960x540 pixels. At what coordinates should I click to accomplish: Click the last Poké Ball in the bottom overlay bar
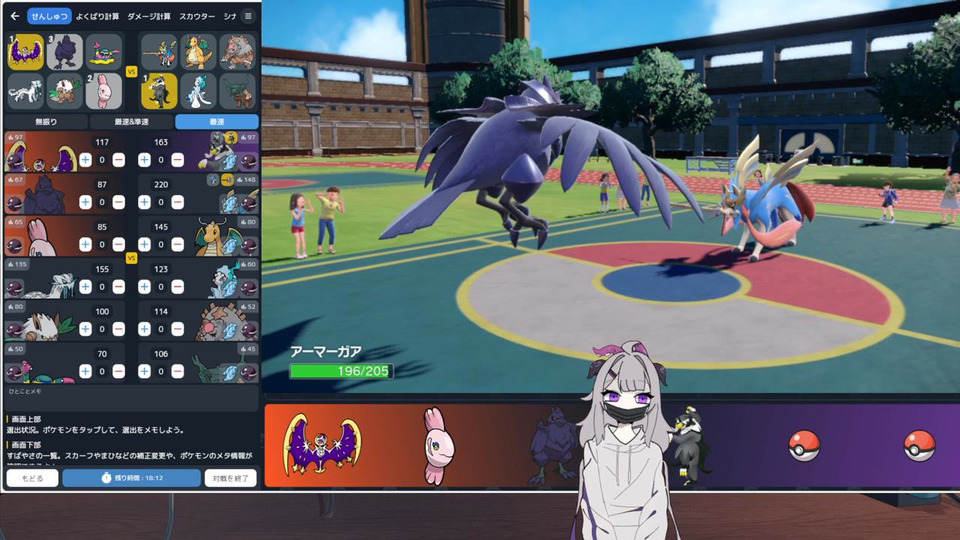pyautogui.click(x=920, y=445)
